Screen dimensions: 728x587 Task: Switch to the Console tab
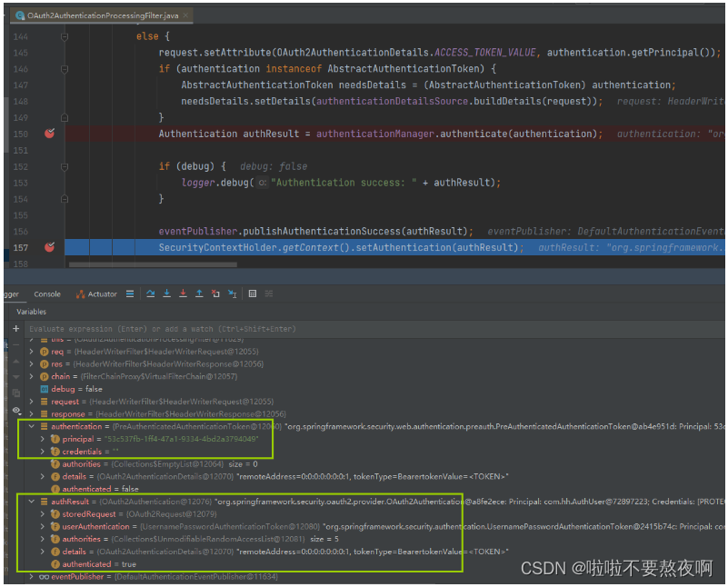point(47,294)
